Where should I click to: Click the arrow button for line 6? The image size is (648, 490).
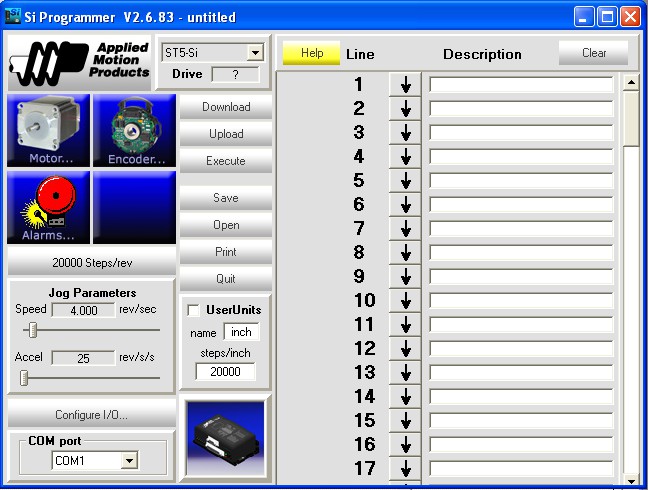point(405,205)
